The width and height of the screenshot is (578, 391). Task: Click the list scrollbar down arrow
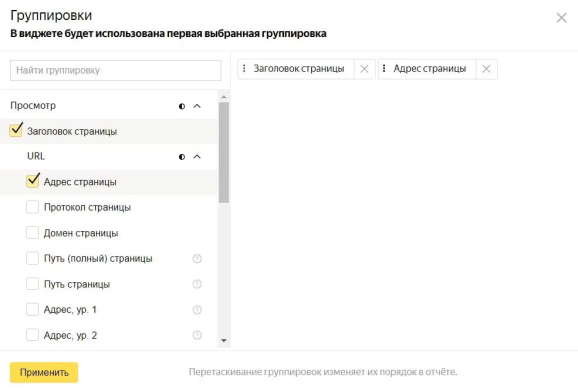pyautogui.click(x=224, y=341)
